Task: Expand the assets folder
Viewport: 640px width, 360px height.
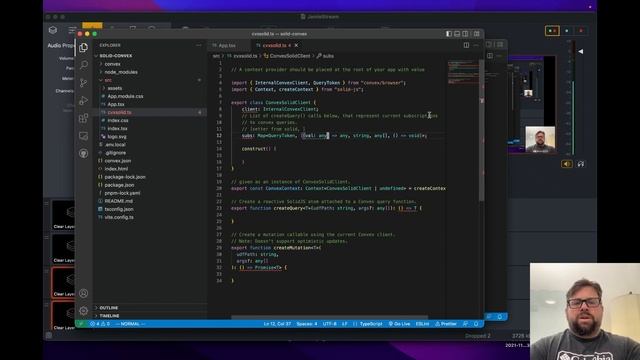Action: click(x=115, y=88)
